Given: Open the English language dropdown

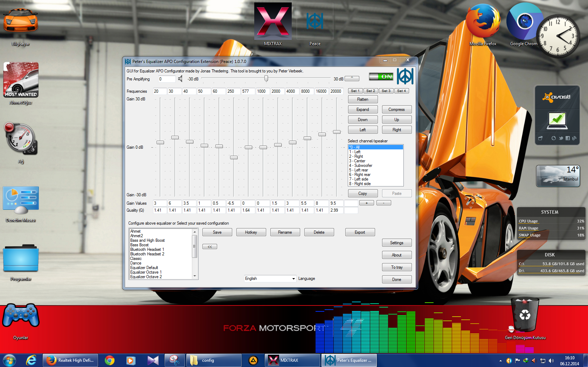Looking at the screenshot, I should [x=270, y=278].
